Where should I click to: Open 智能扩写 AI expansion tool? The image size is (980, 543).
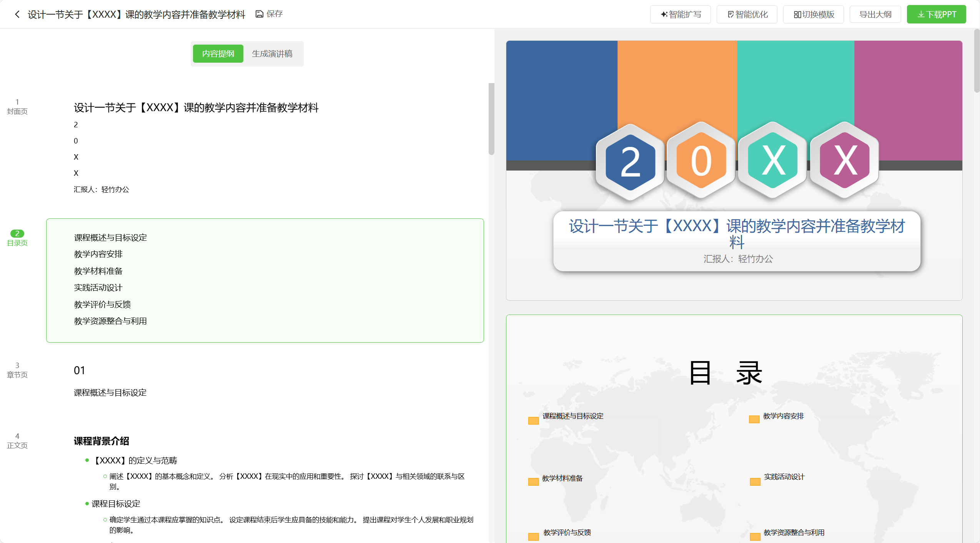(x=680, y=14)
